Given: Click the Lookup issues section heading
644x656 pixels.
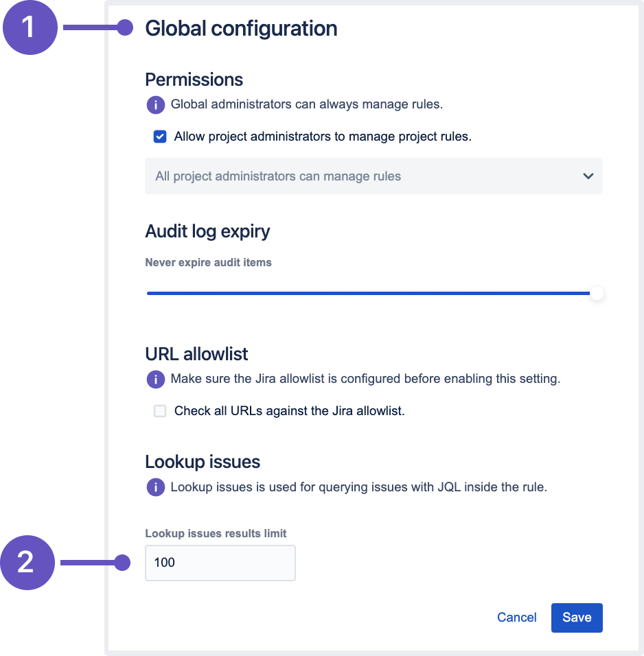Looking at the screenshot, I should [x=203, y=462].
